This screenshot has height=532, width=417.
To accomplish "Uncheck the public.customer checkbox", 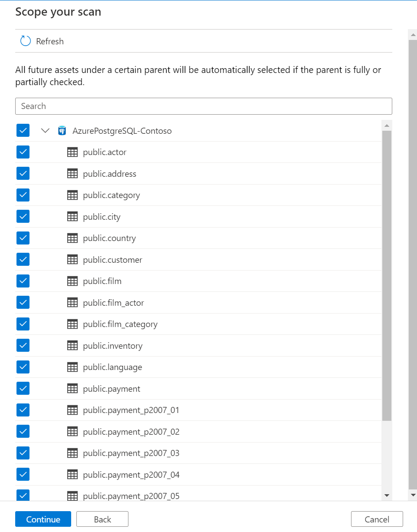I will [23, 260].
